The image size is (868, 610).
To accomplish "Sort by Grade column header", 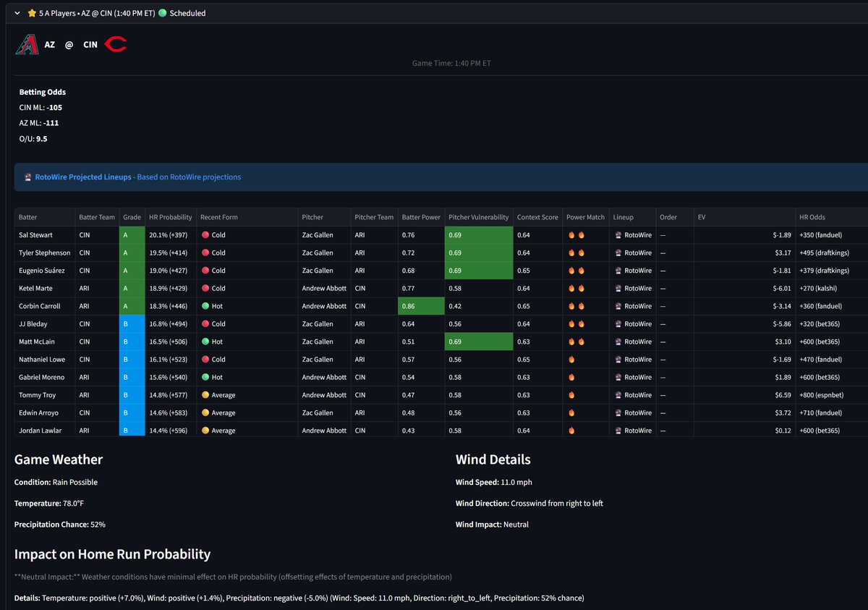I will tap(132, 217).
